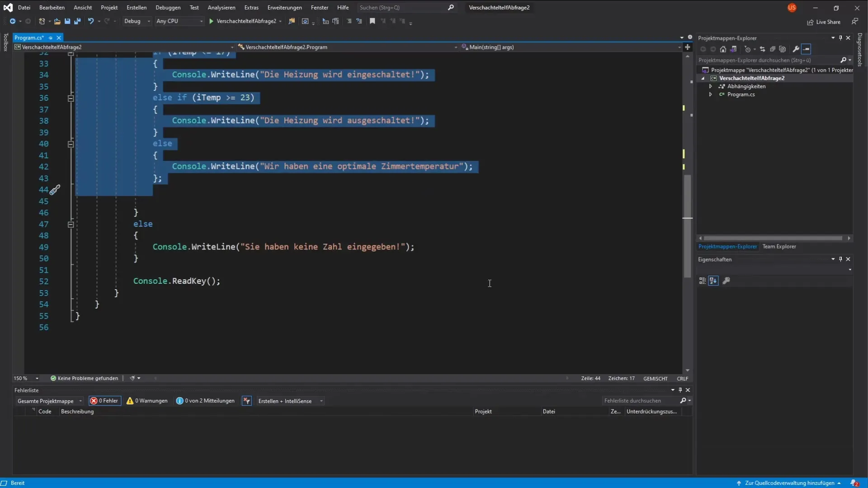Toggle the 0 Warnungen filter
The height and width of the screenshot is (488, 868).
[x=147, y=401]
